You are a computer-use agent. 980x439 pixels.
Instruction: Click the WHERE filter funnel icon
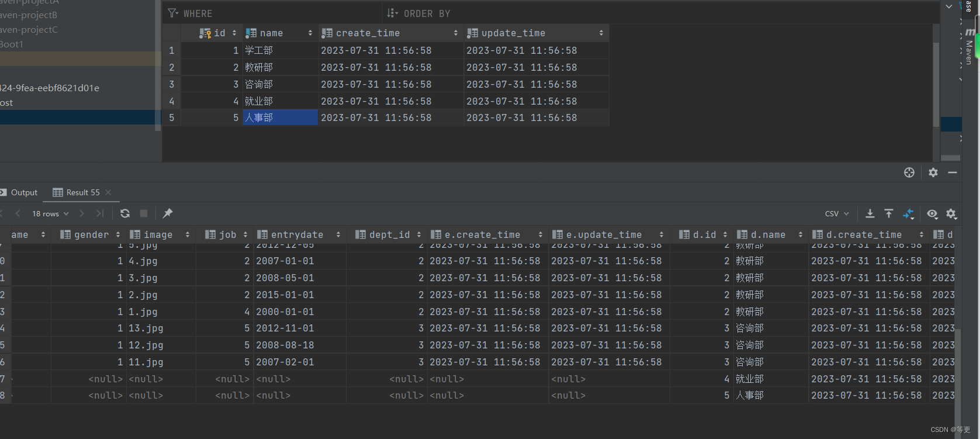coord(173,13)
